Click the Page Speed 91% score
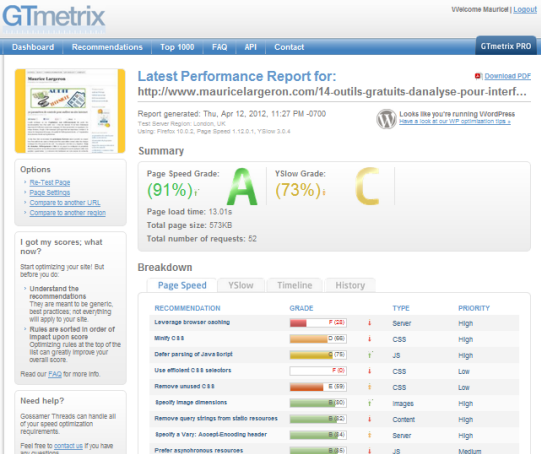Screen dimensions: 541x454 pos(169,190)
